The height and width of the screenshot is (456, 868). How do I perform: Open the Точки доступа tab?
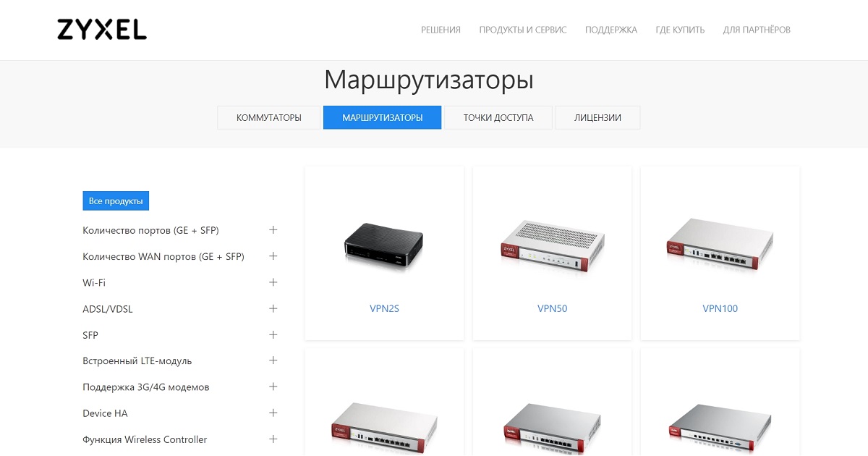(498, 117)
